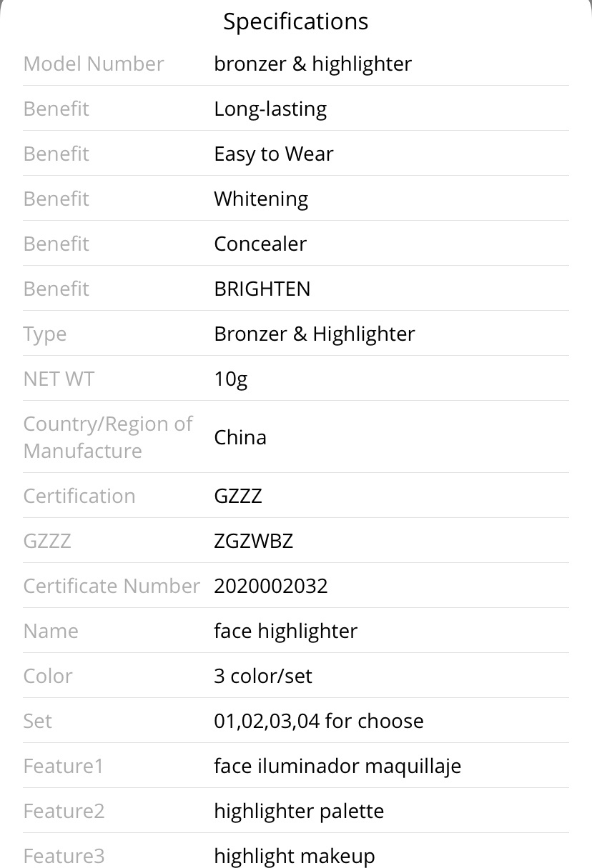
Task: Select the Name value face highlighter
Action: tap(286, 631)
